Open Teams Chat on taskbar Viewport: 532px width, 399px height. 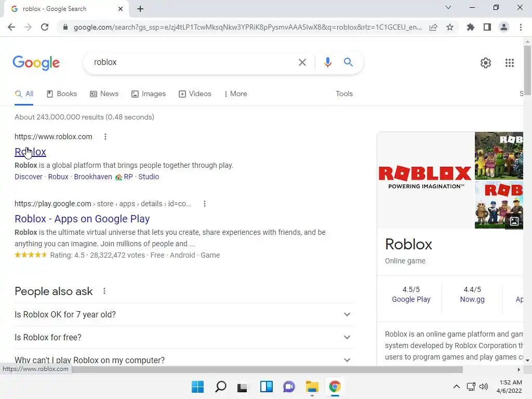pyautogui.click(x=289, y=387)
